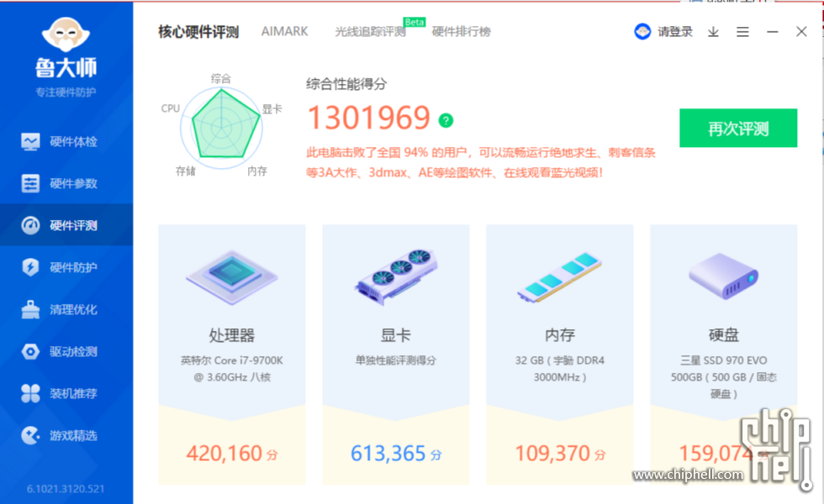Image resolution: width=824 pixels, height=504 pixels.
Task: Click the total score 1301969
Action: (x=369, y=118)
